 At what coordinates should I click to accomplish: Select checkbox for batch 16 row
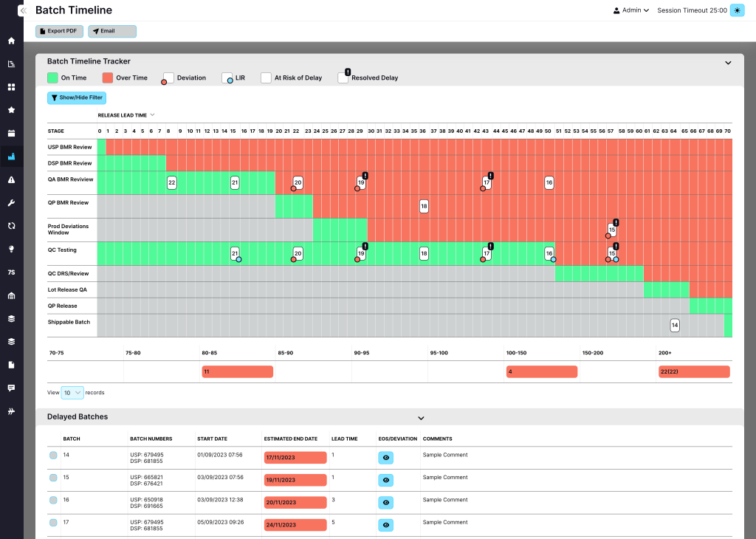point(53,501)
